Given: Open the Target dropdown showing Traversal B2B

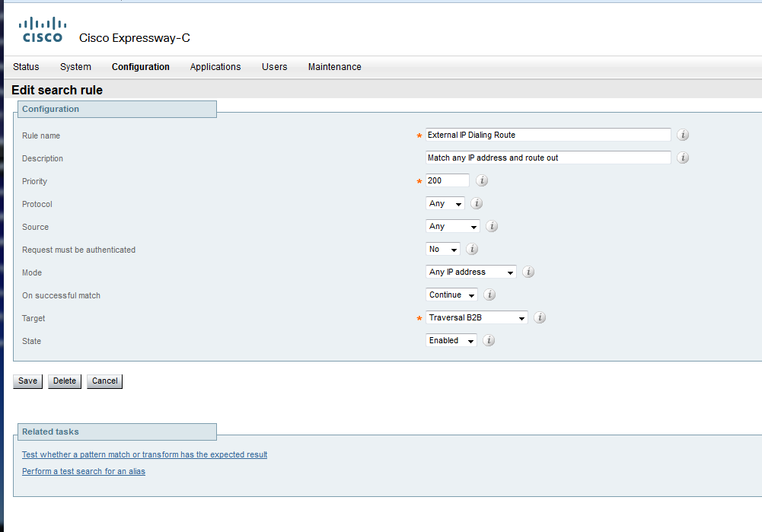Looking at the screenshot, I should coord(477,318).
